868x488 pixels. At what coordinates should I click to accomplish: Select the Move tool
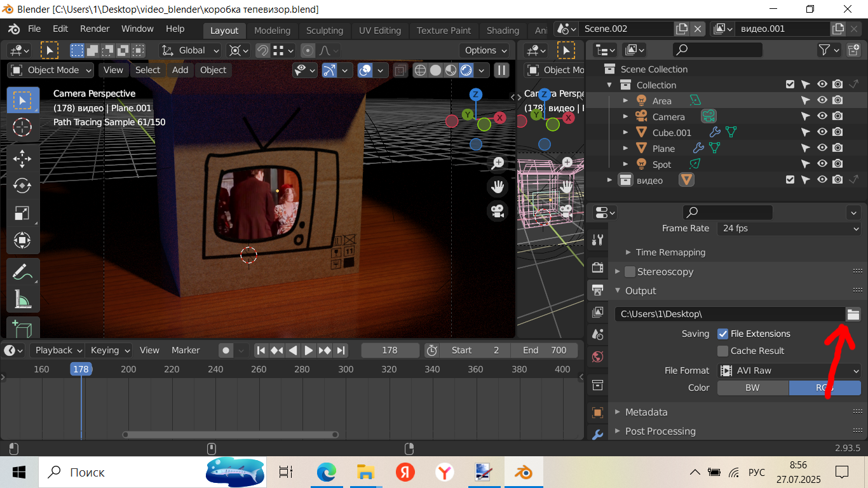(22, 158)
